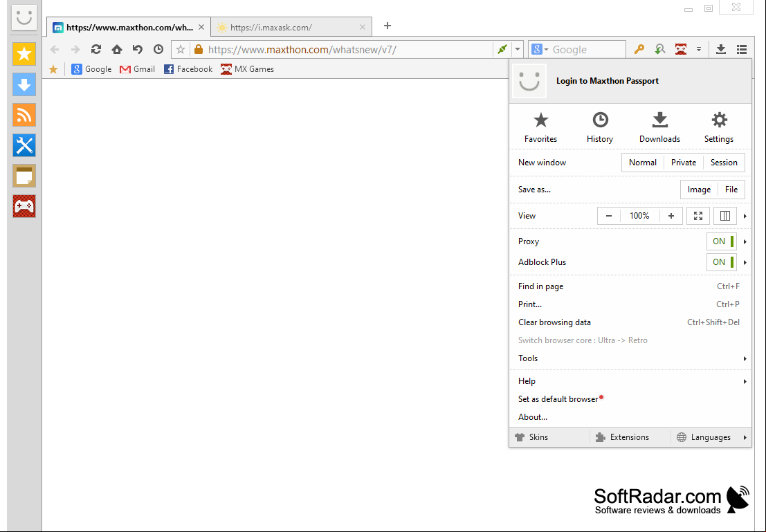Open the download manager toolbar icon
This screenshot has width=766, height=532.
(720, 49)
